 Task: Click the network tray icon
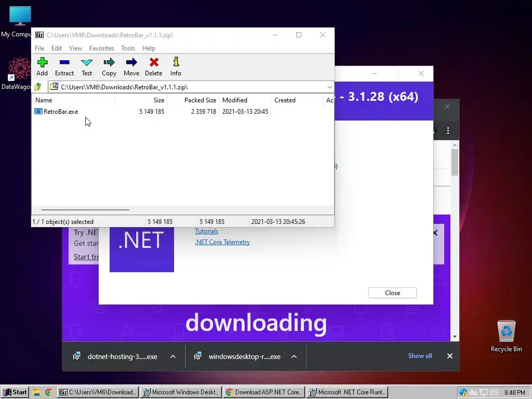click(x=484, y=393)
